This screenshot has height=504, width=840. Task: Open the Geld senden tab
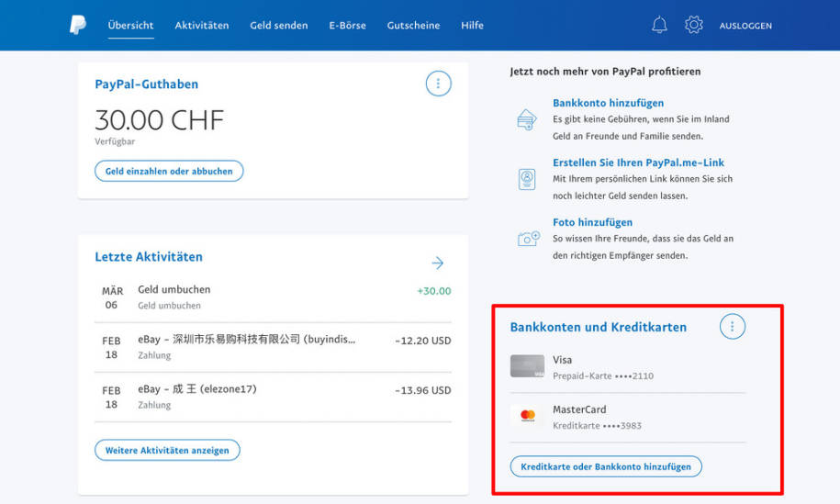point(278,25)
